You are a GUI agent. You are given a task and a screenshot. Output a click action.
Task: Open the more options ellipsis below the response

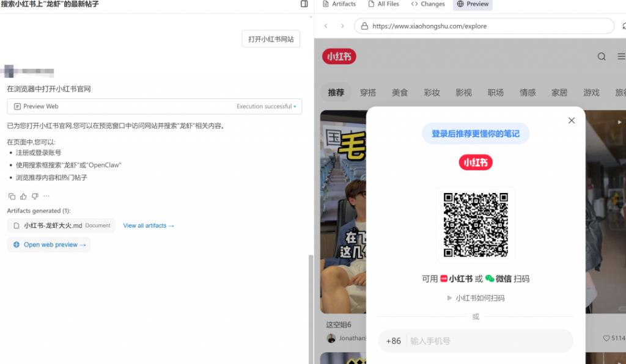(x=46, y=197)
